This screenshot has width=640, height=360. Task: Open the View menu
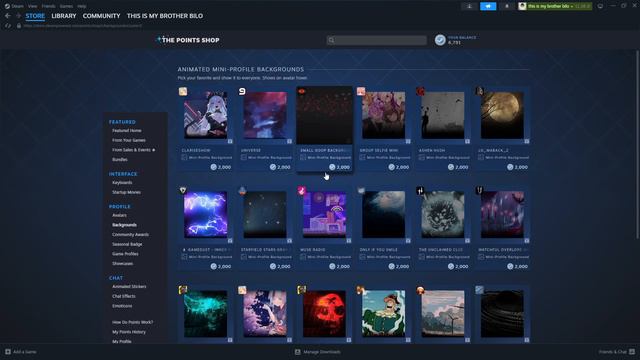click(33, 6)
